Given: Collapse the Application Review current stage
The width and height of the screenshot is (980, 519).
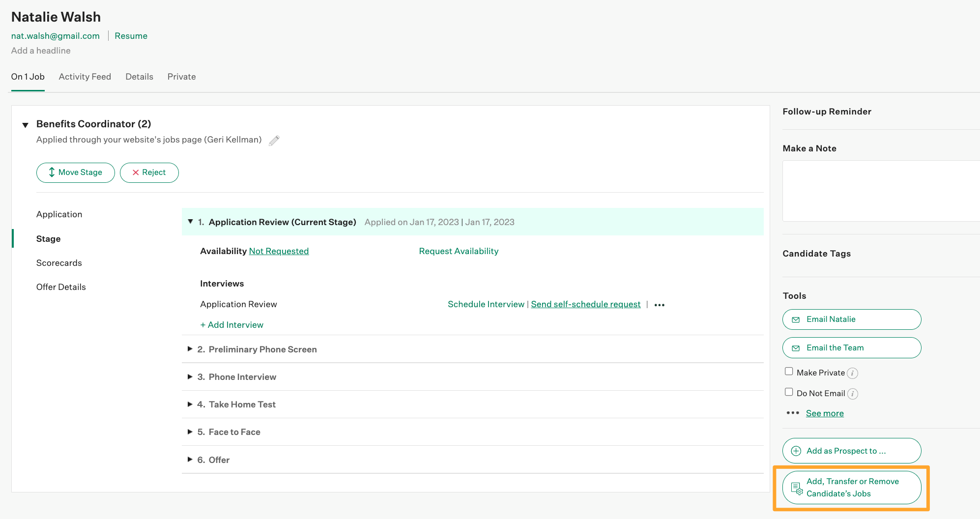Looking at the screenshot, I should [x=190, y=222].
